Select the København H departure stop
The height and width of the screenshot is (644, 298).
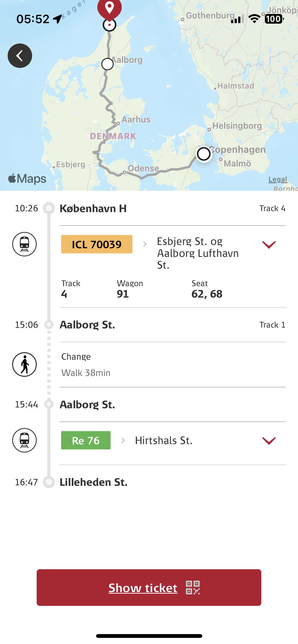pos(93,209)
